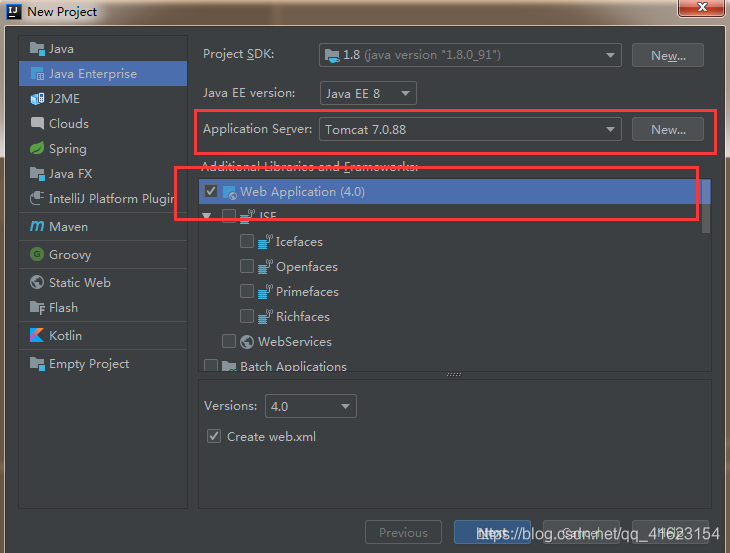Viewport: 730px width, 553px height.
Task: Select the Web Application (4.0) row
Action: click(x=450, y=192)
